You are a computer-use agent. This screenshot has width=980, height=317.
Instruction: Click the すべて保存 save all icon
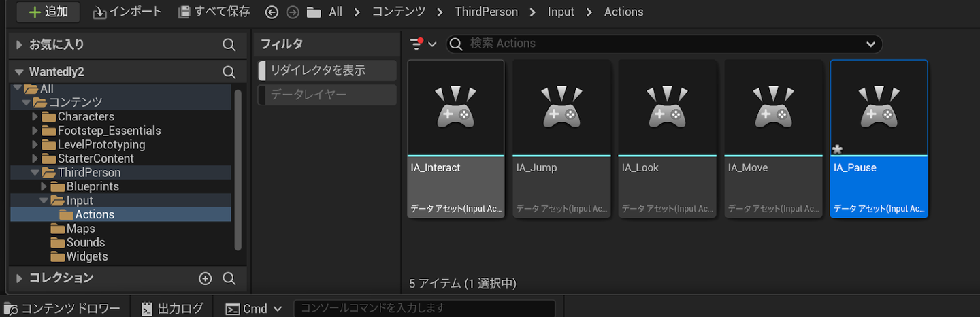[184, 12]
